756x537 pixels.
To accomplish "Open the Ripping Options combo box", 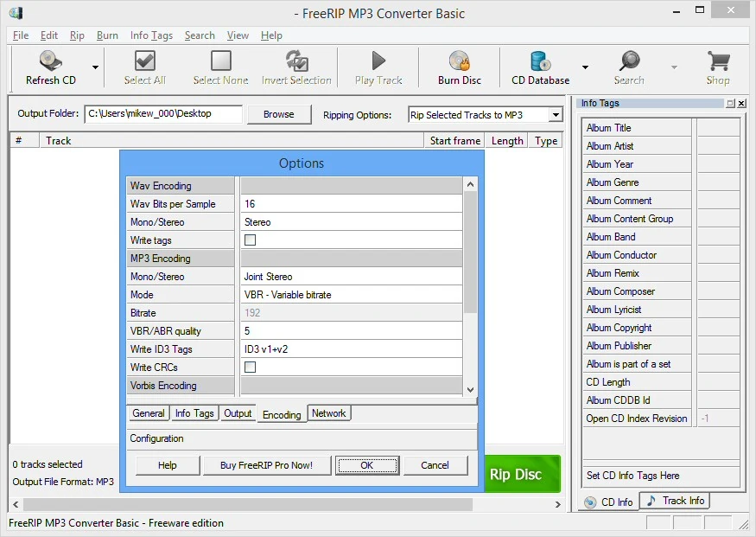I will pos(485,115).
